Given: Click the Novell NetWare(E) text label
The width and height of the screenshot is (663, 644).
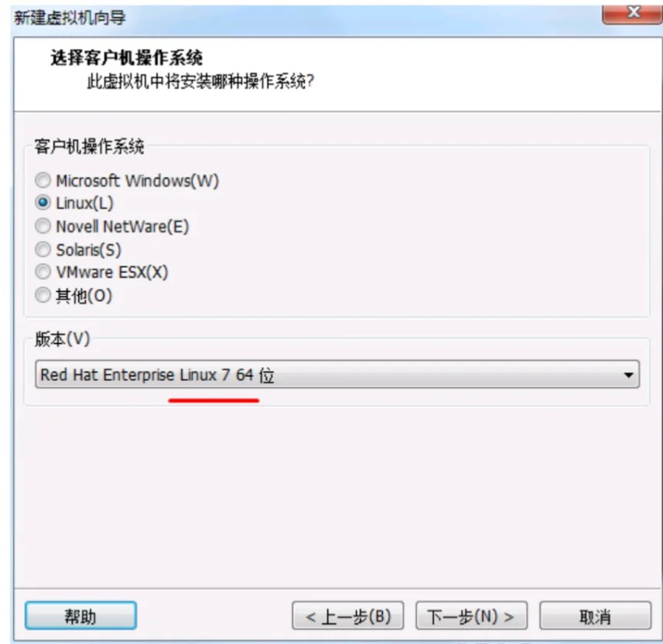Looking at the screenshot, I should coord(123,226).
